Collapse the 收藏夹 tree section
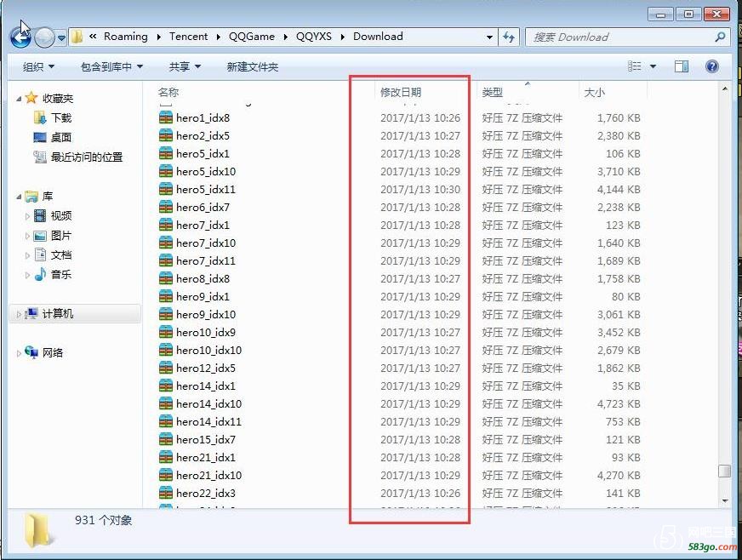This screenshot has height=560, width=742. coord(19,99)
